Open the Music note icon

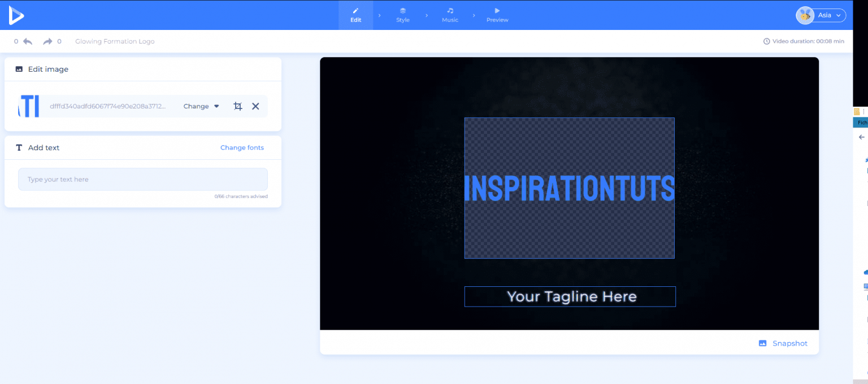coord(450,10)
